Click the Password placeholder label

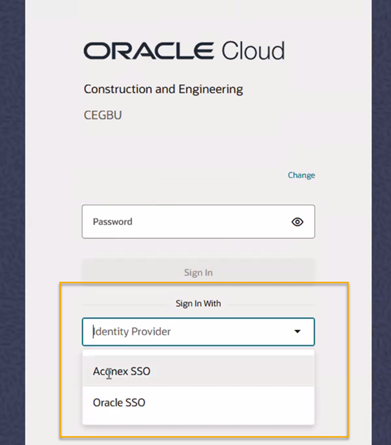coord(113,222)
